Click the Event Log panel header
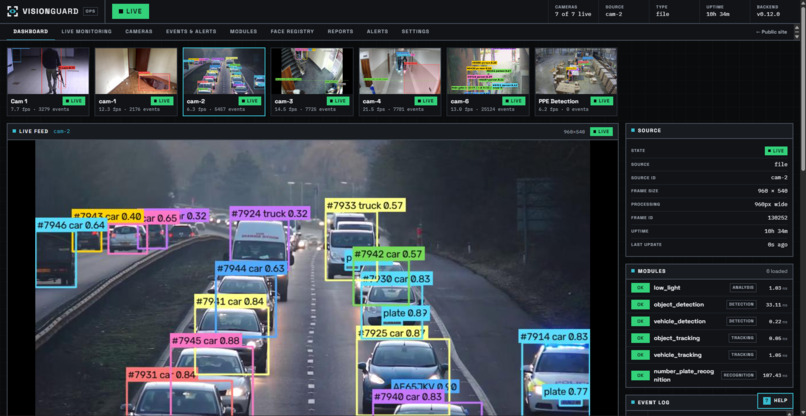This screenshot has width=806, height=416. [709, 402]
